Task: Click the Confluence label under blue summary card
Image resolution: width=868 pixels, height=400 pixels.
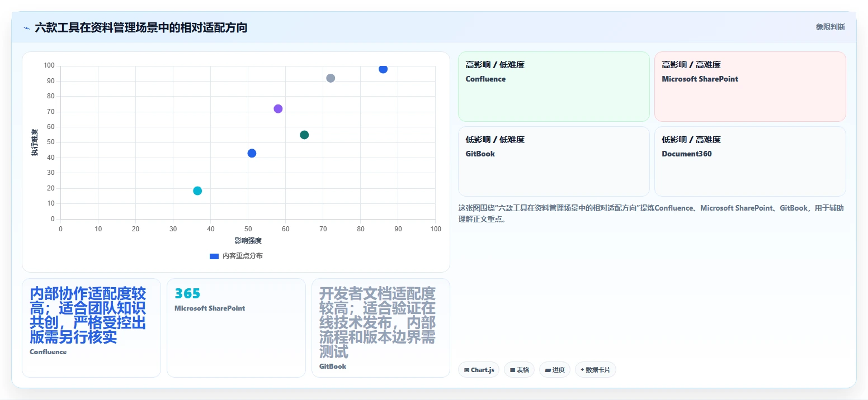Action: pos(48,352)
